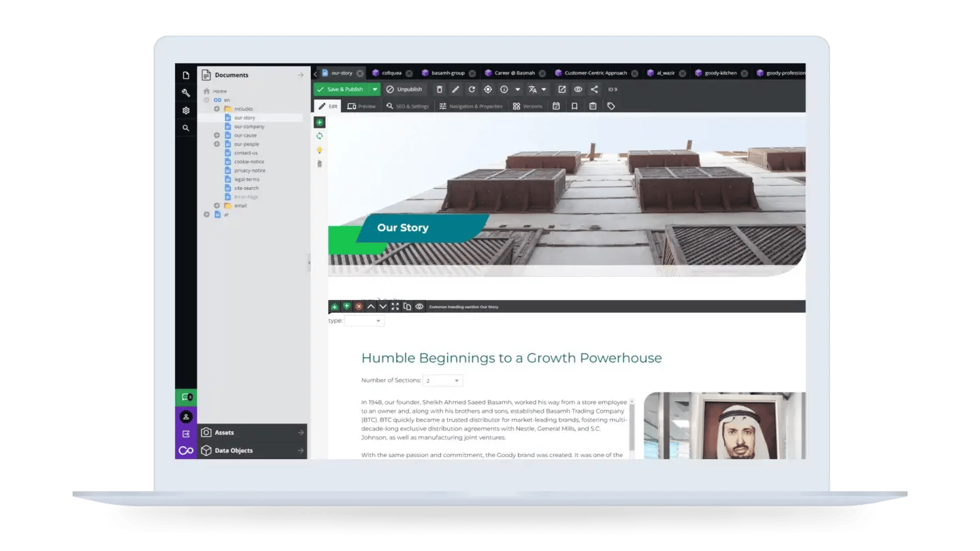980x551 pixels.
Task: Expand the our-cause tree node
Action: pyautogui.click(x=217, y=135)
